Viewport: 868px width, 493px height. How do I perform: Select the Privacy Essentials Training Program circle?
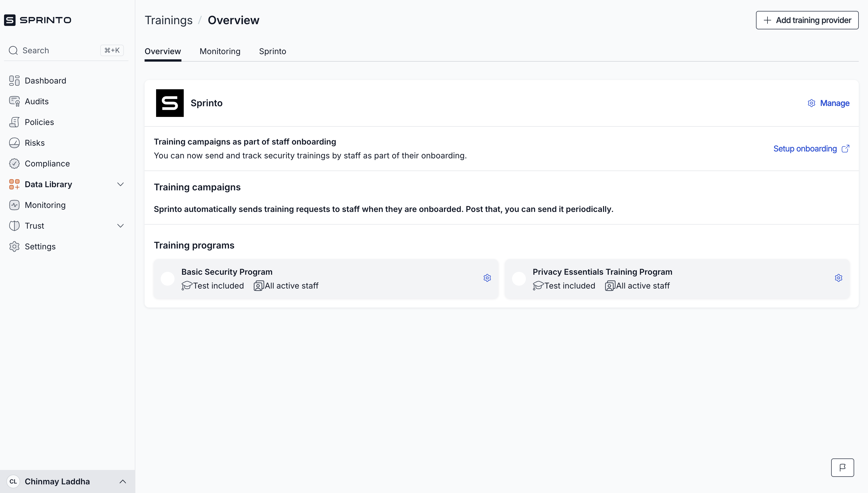click(519, 279)
